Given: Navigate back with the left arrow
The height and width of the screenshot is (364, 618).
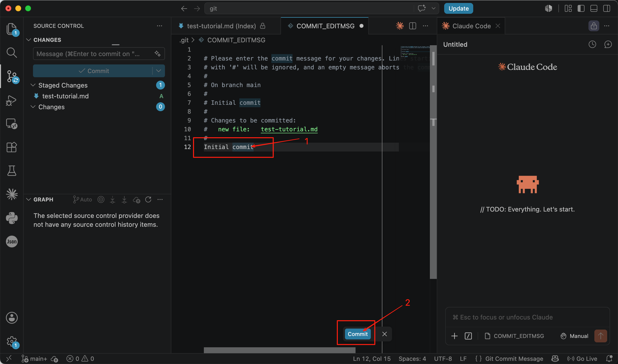Looking at the screenshot, I should 184,9.
